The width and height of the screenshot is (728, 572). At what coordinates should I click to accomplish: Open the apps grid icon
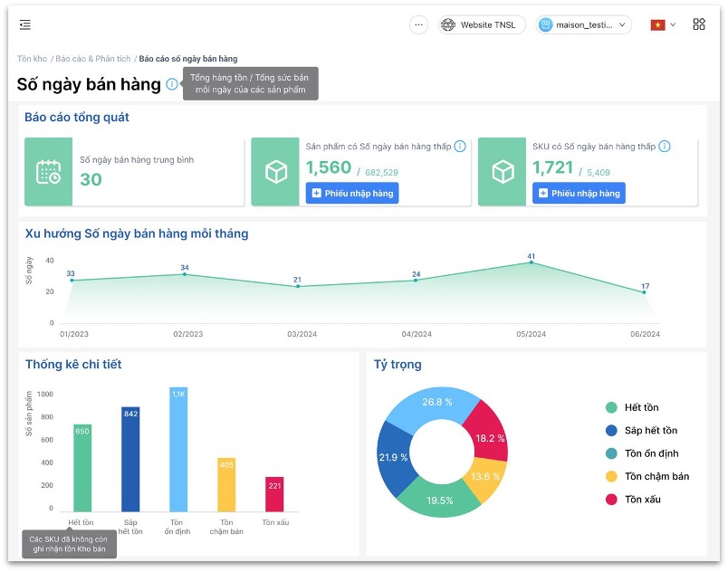tap(699, 25)
